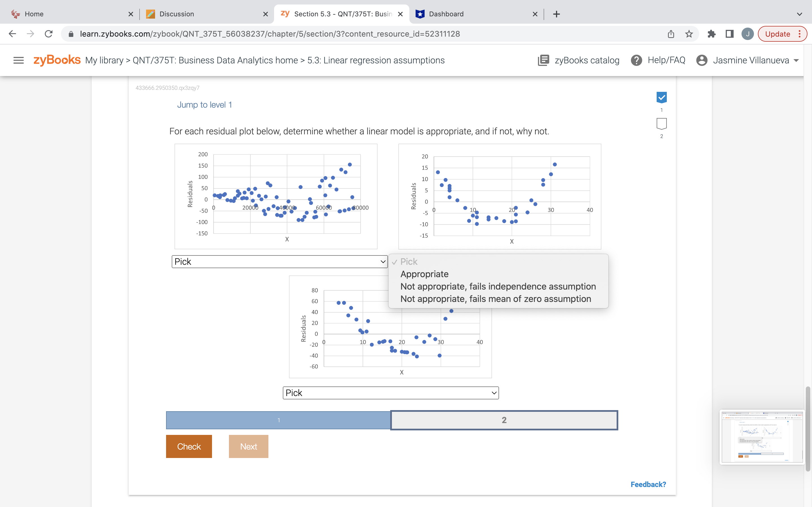Image resolution: width=812 pixels, height=507 pixels.
Task: Click the empty level 2 indicator
Action: pos(661,123)
